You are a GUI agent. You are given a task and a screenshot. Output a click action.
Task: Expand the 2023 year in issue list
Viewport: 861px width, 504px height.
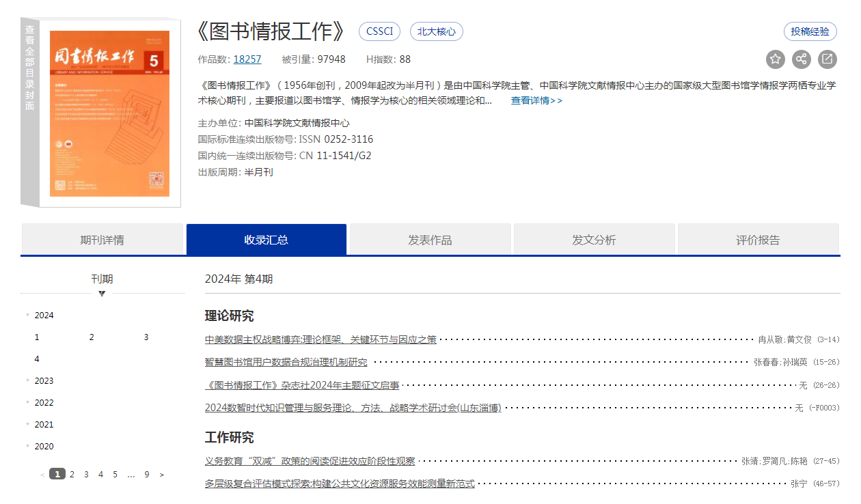44,381
